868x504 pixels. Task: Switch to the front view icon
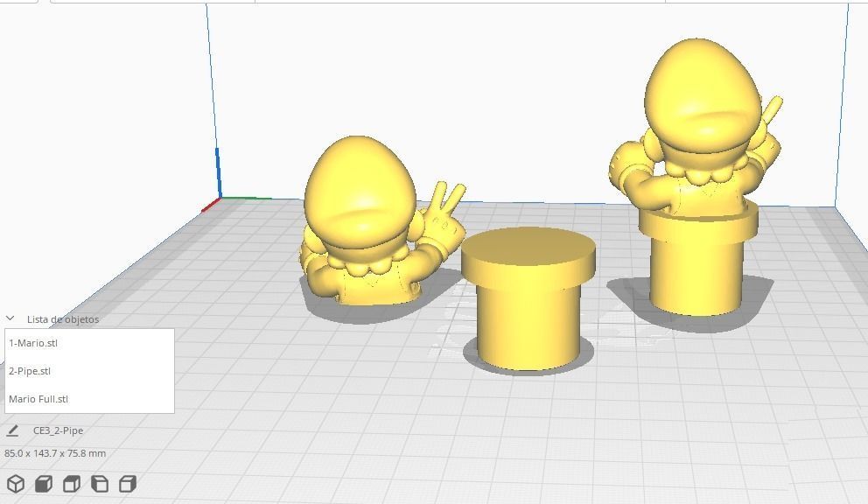(44, 484)
